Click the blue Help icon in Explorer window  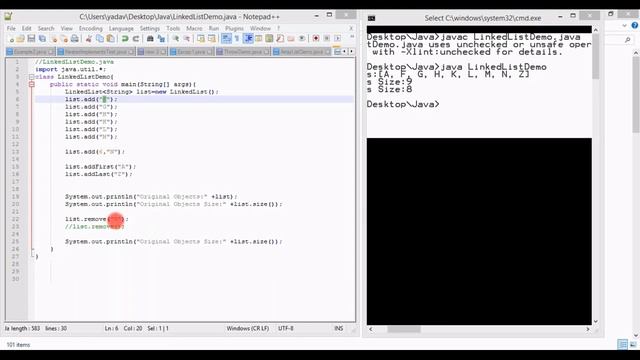point(635,25)
